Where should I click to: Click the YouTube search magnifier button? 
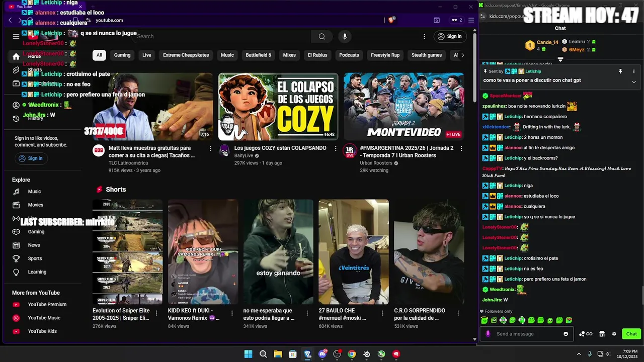[x=322, y=36]
